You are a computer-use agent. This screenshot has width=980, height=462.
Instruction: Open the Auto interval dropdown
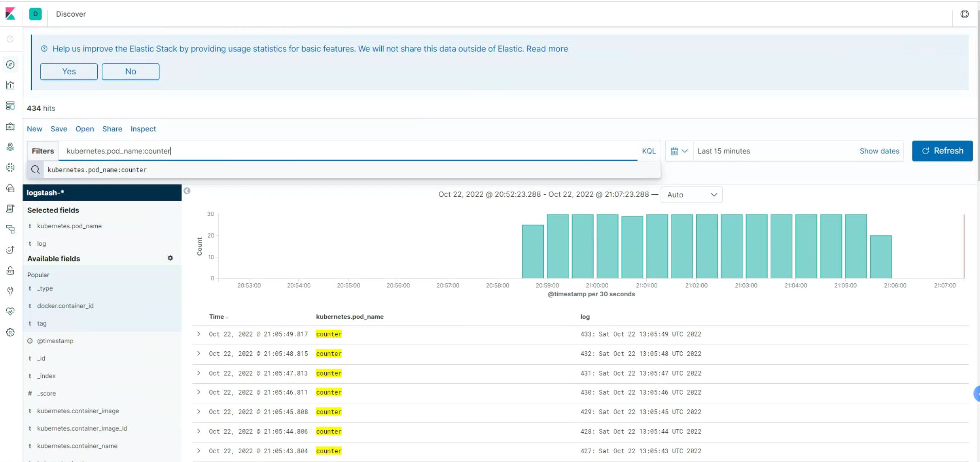click(x=691, y=195)
